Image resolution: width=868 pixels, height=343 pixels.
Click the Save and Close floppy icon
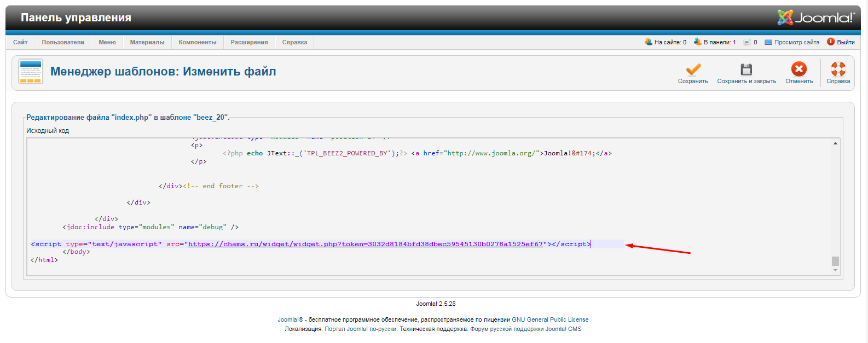tap(746, 69)
